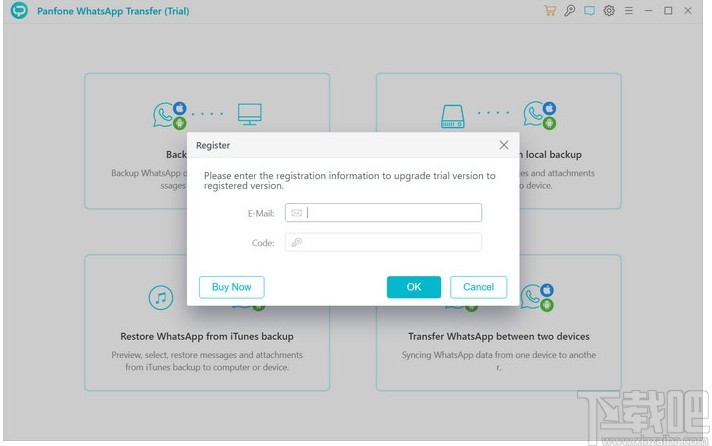Open settings gear in title bar
Screen dimensions: 712x446
click(609, 10)
